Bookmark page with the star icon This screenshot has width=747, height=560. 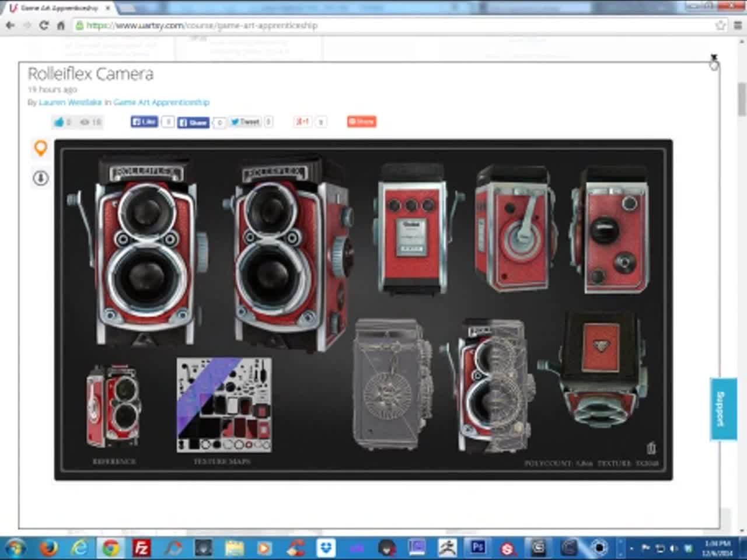click(x=721, y=25)
